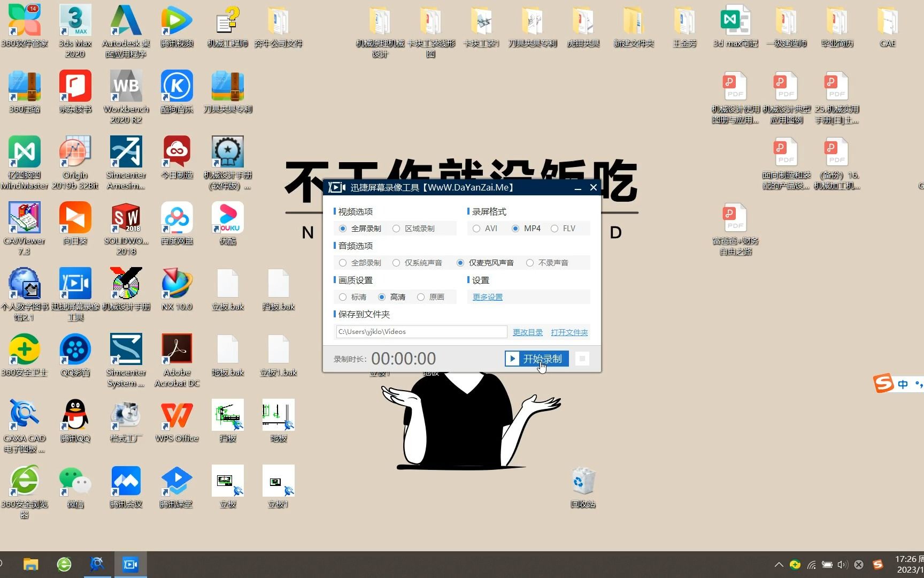924x578 pixels.
Task: Open 360软件管家 desktop icon
Action: coord(25,26)
